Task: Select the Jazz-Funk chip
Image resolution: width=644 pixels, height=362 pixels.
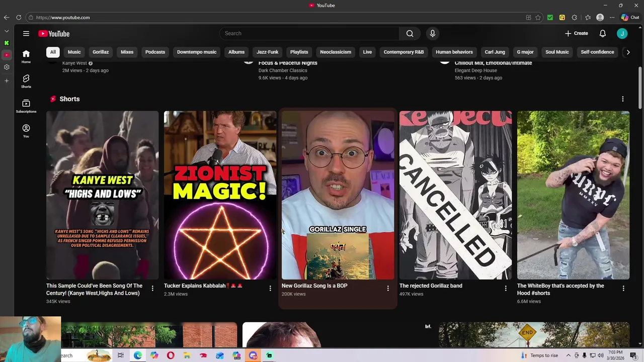Action: (x=267, y=52)
